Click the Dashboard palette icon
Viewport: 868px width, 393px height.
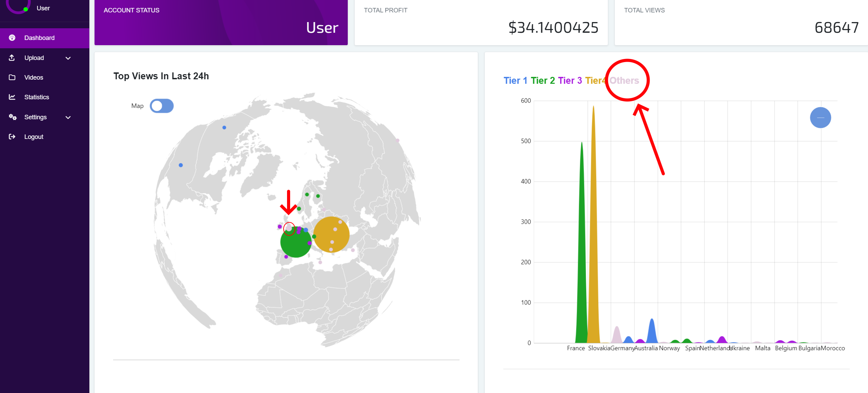[x=12, y=38]
